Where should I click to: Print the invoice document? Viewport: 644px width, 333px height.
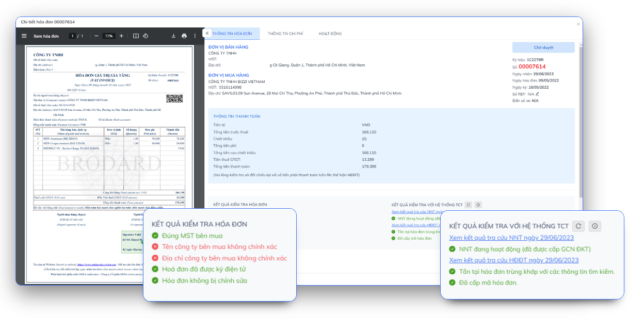coord(184,36)
